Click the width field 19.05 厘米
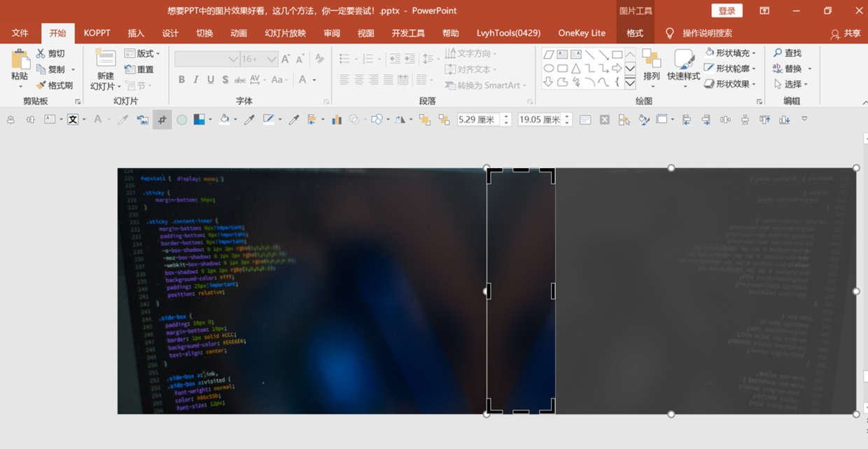 click(540, 120)
